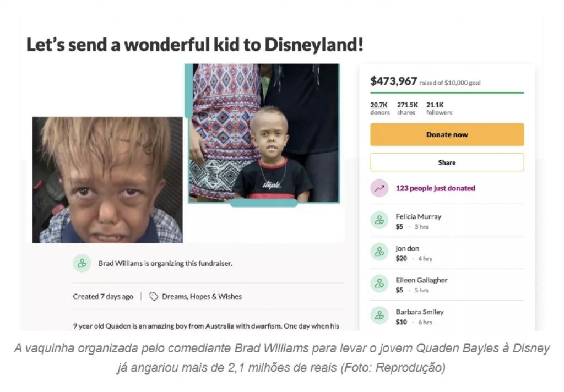Open the 20.7K donors link
Viewport: 564px width, 392px height.
380,108
